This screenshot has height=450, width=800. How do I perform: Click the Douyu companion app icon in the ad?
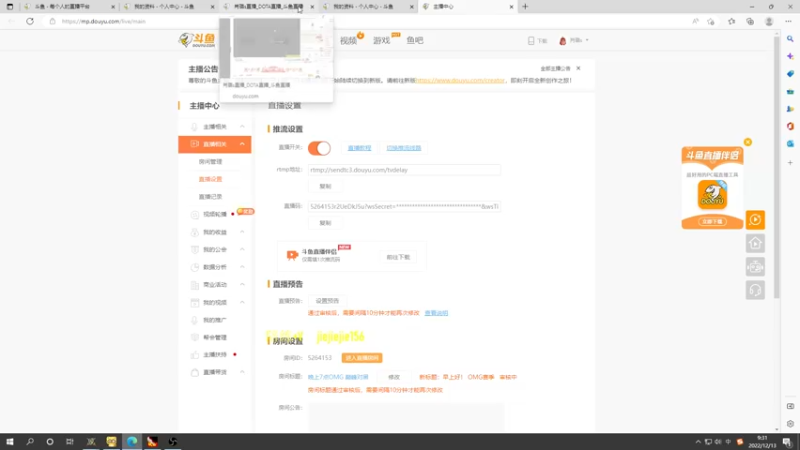(x=712, y=194)
